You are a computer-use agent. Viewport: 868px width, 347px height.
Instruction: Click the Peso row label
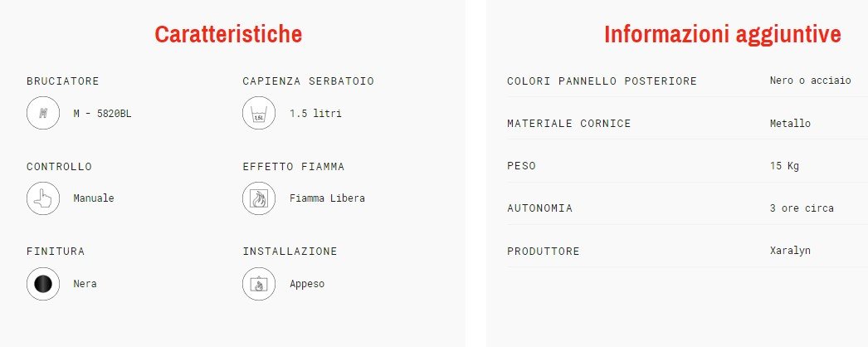[521, 166]
